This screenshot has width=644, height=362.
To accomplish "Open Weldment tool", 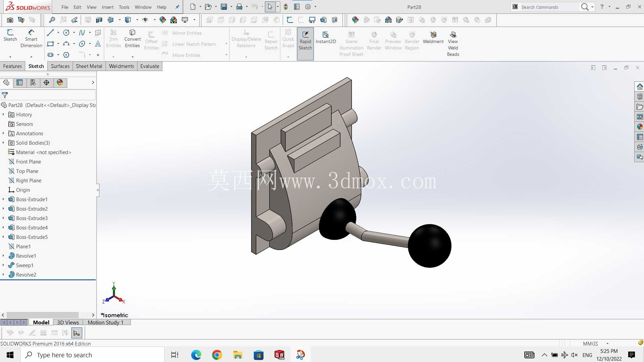I will (x=433, y=38).
